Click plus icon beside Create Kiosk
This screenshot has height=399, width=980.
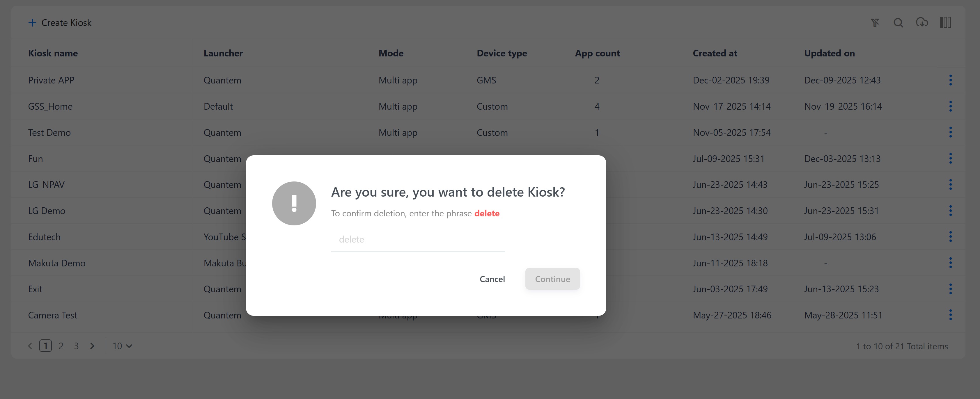(32, 23)
